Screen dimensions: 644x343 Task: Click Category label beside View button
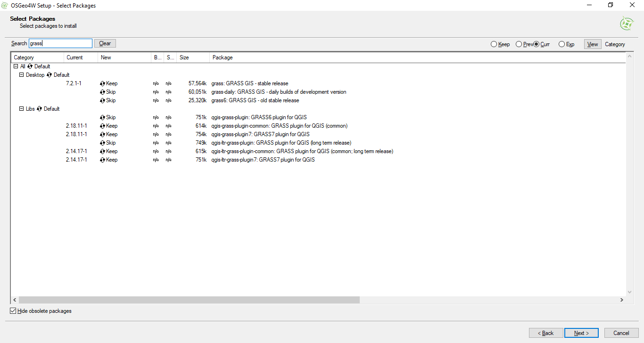click(615, 44)
